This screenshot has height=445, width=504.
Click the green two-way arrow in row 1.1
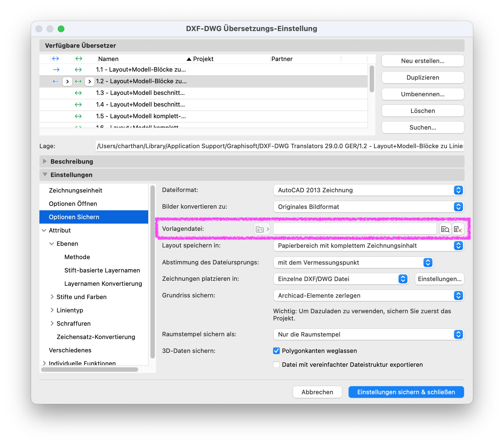(x=79, y=70)
